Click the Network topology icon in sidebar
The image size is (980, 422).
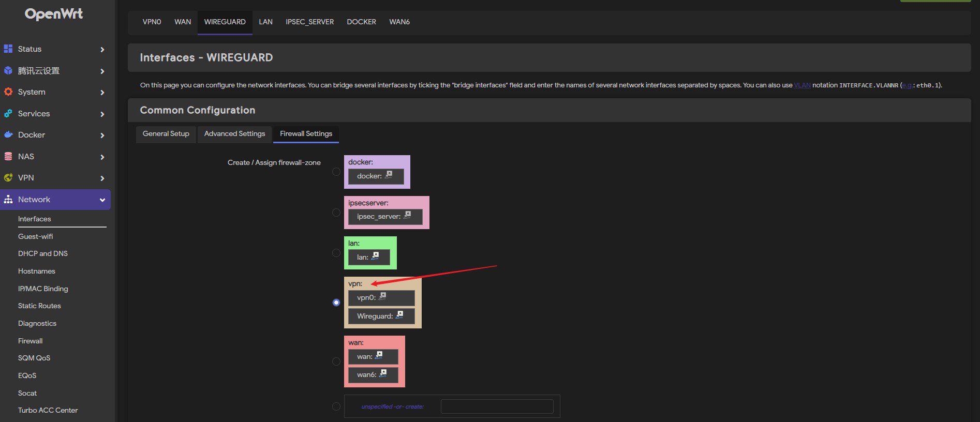coord(8,199)
